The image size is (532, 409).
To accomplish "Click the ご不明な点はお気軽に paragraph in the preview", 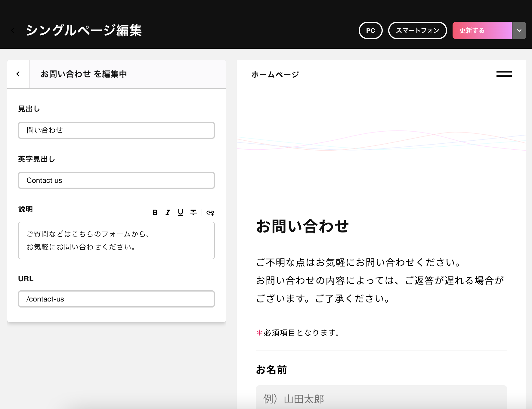I will (x=380, y=280).
